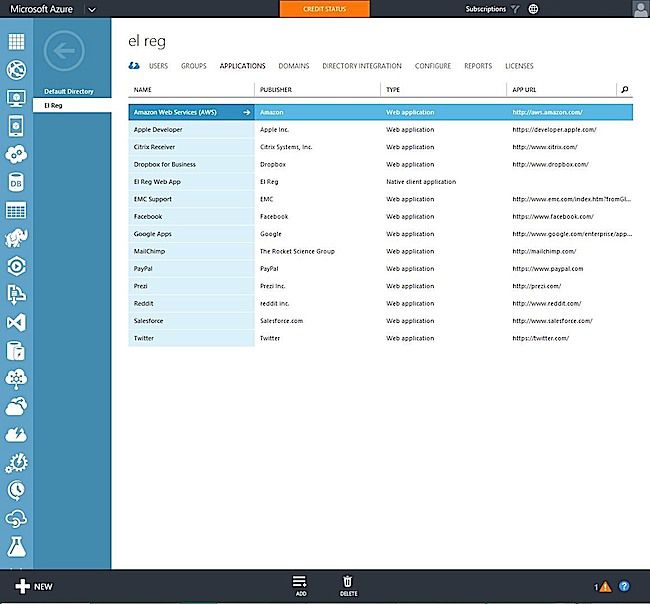Select the PayPal application name
Viewport: 650px width, 604px height.
click(143, 269)
